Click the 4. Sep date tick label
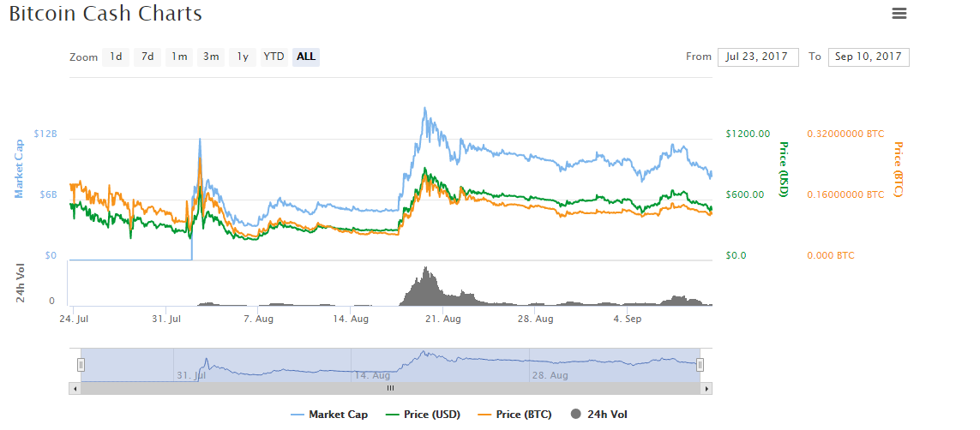 [627, 319]
